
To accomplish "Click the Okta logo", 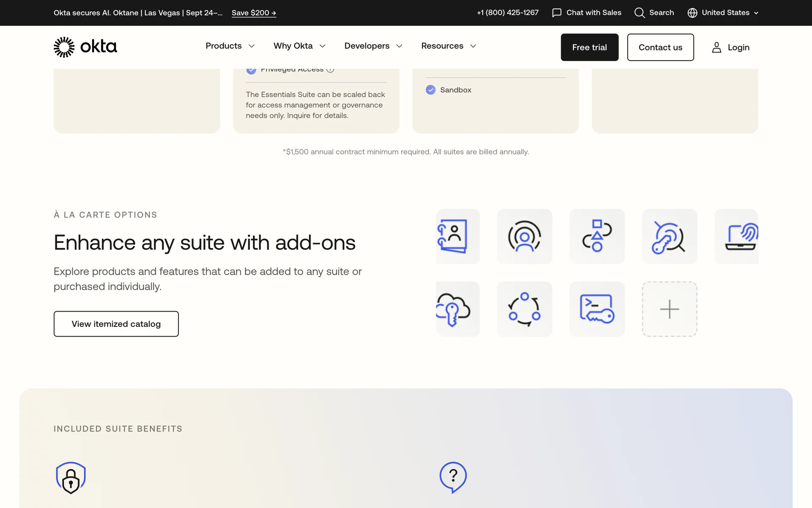I will pos(85,47).
